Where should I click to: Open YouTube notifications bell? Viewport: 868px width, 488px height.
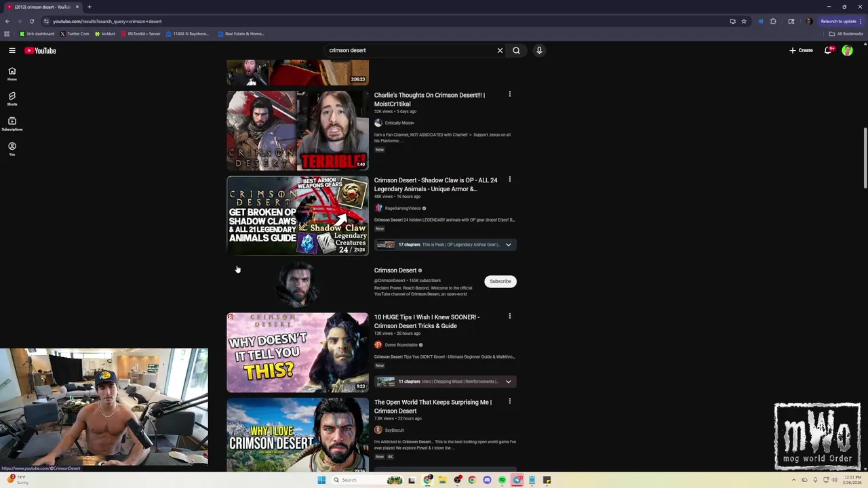(x=828, y=50)
